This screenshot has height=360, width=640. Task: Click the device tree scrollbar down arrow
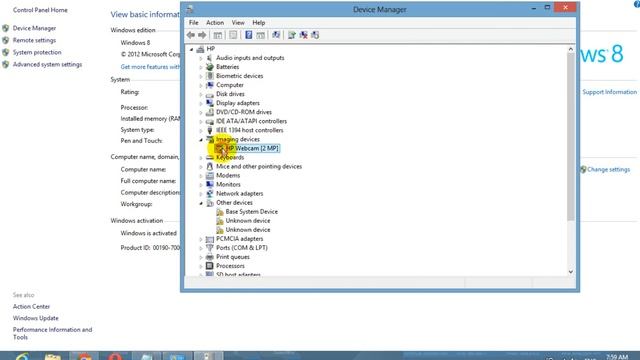(571, 272)
